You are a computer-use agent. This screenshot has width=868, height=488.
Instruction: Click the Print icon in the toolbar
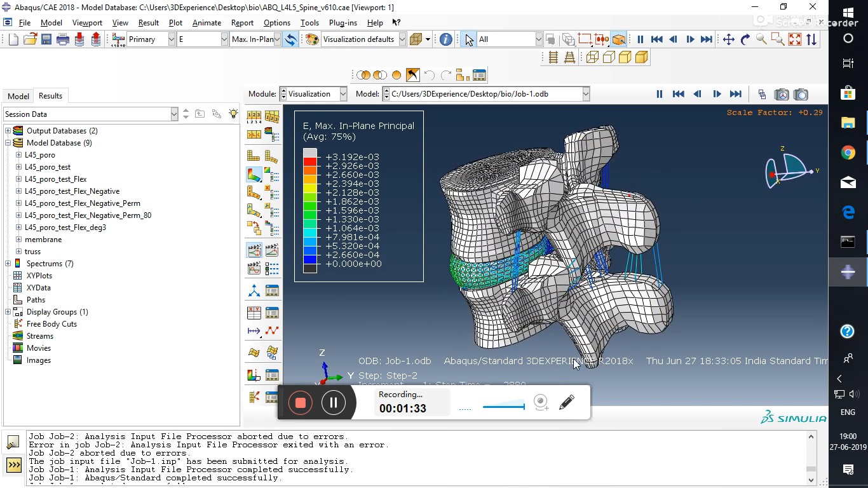[x=63, y=39]
